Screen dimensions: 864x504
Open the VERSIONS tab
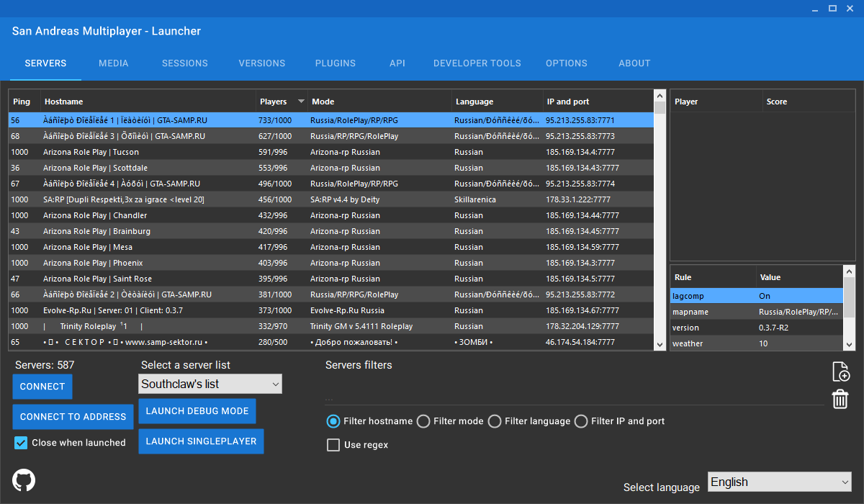click(262, 63)
